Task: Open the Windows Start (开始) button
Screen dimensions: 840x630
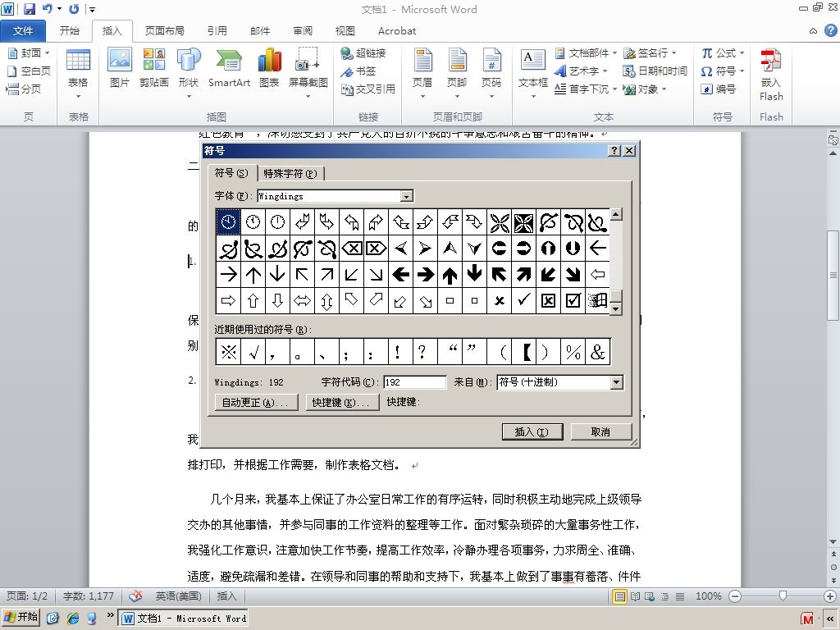Action: point(21,617)
